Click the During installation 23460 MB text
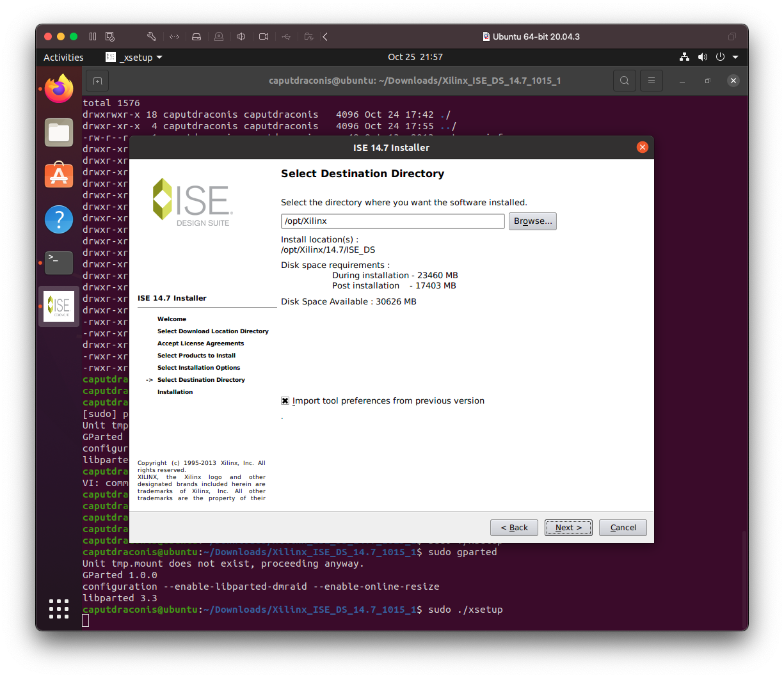This screenshot has width=784, height=678. [395, 276]
